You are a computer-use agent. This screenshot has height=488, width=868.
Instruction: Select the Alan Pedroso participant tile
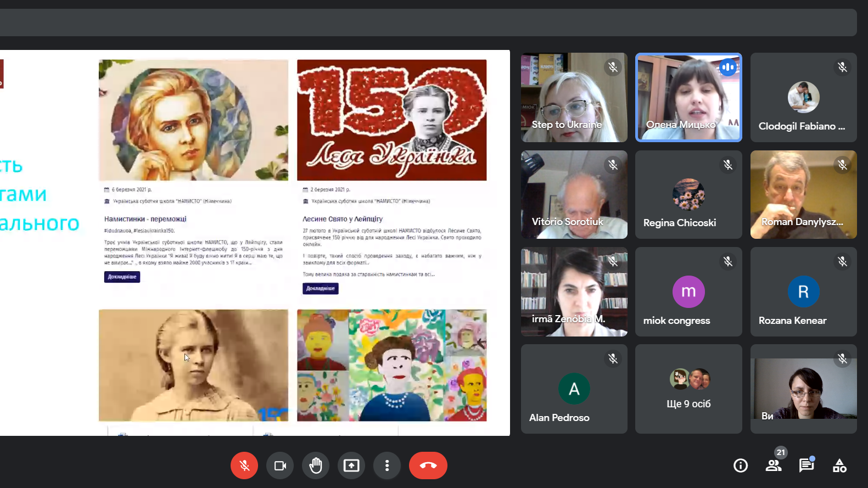pos(574,389)
